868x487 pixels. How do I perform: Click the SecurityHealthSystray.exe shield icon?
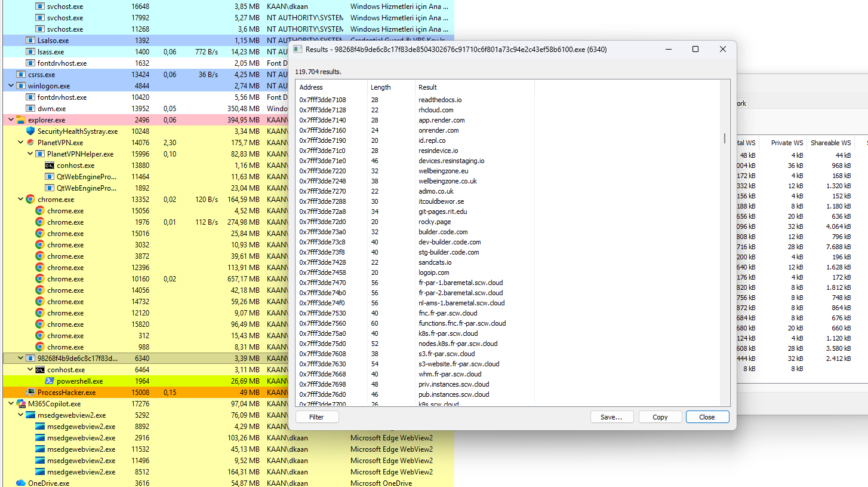pos(30,131)
